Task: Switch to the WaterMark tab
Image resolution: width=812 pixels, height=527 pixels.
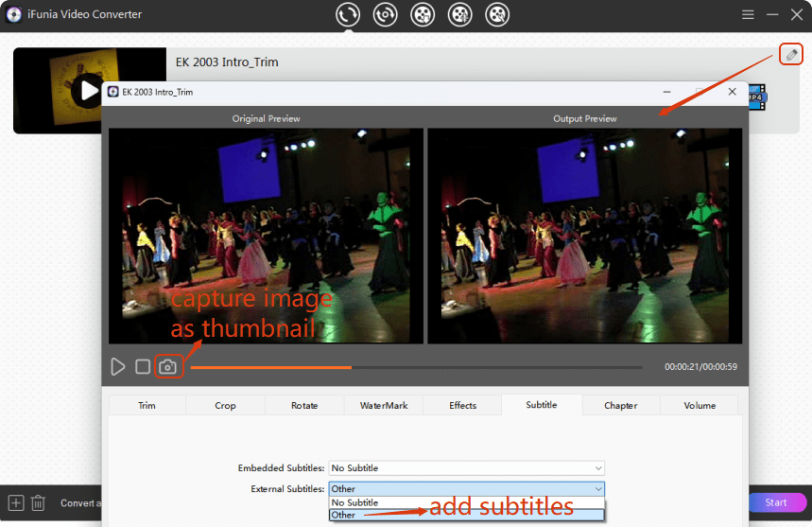Action: [x=383, y=405]
